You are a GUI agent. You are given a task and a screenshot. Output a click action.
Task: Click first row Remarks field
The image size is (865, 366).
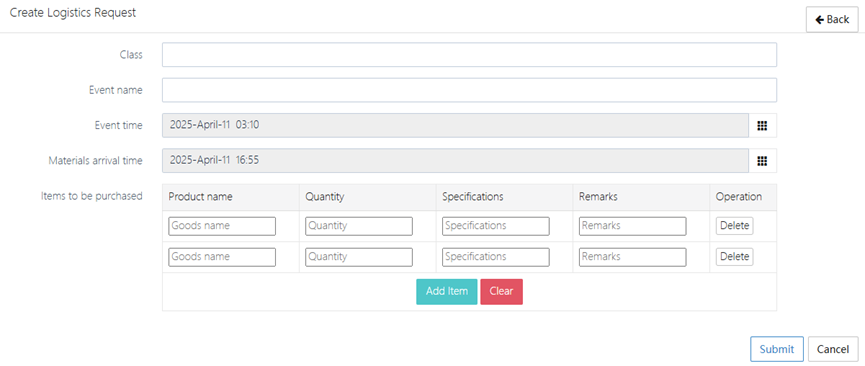(632, 226)
